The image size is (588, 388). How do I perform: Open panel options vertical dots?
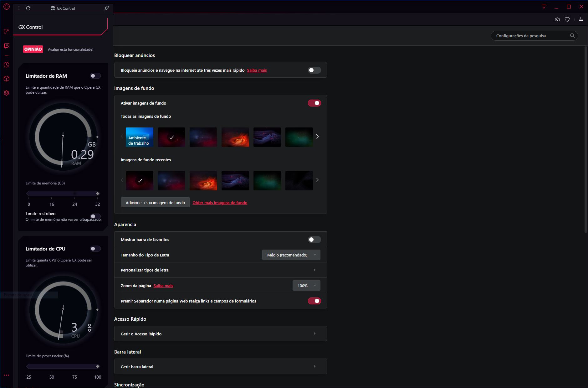coord(19,8)
